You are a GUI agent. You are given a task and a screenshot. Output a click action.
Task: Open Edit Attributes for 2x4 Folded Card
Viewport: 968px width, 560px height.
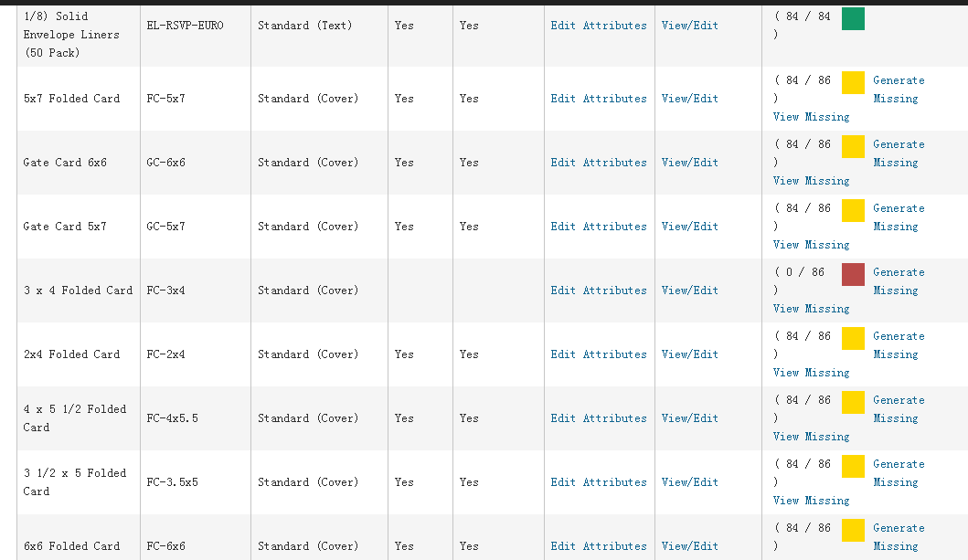pos(598,354)
